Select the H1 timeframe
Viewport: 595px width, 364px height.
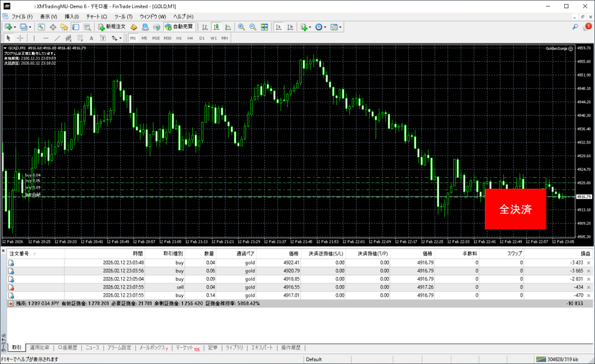pos(179,38)
